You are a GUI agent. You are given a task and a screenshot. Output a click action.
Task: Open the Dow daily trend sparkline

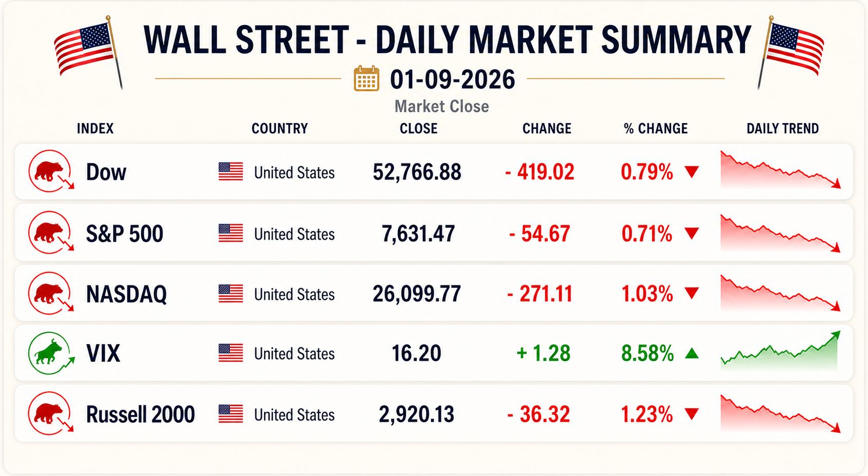click(x=781, y=170)
